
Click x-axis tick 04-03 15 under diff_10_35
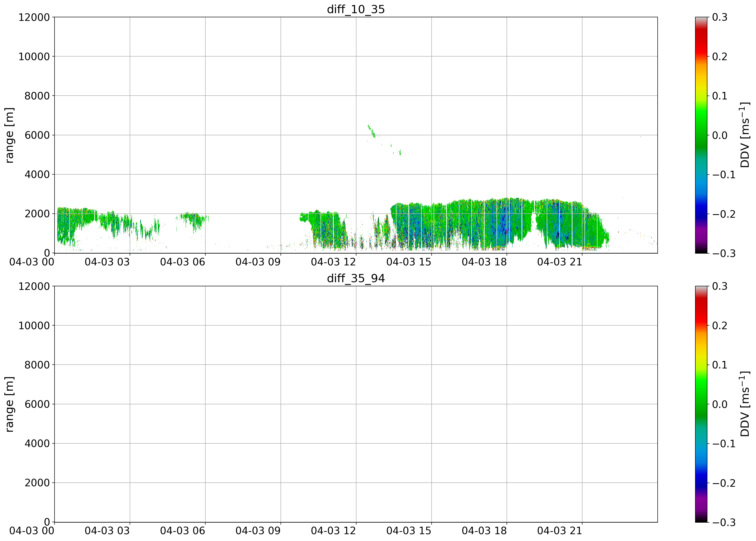(409, 262)
